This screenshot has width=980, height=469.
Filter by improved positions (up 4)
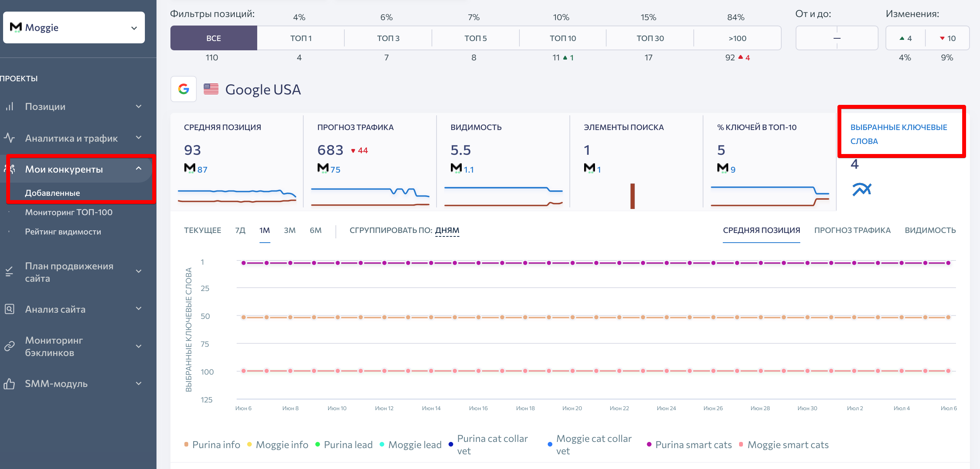[906, 38]
